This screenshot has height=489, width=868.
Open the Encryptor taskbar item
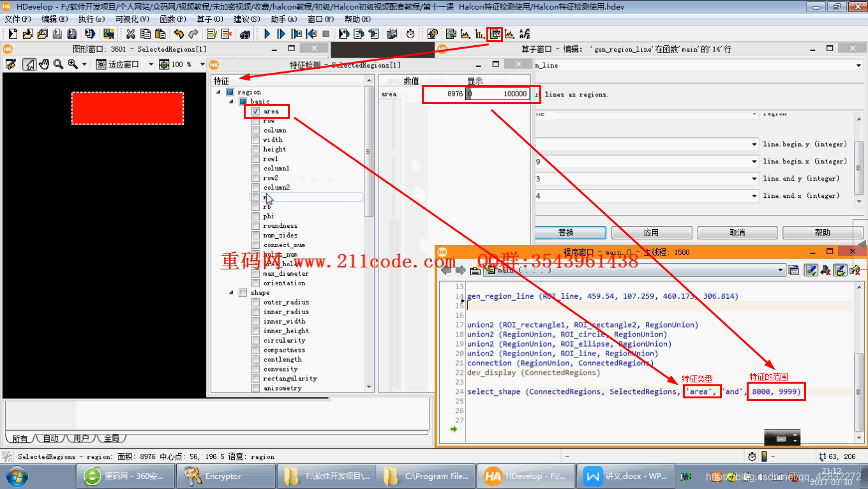pyautogui.click(x=225, y=476)
